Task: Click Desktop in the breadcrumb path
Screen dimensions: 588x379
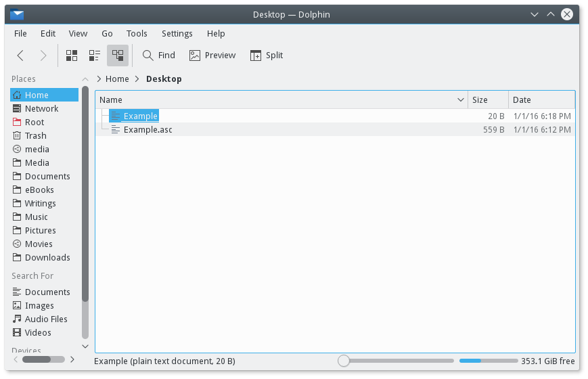Action: [x=164, y=79]
